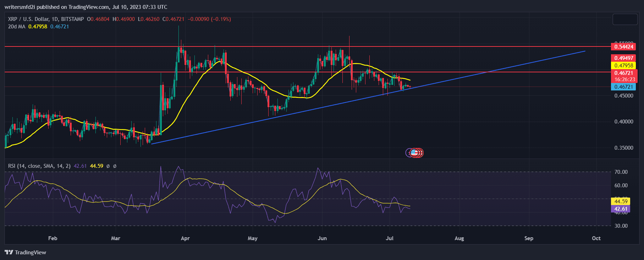Viewport: 644px width, 260px height.
Task: Click the empty box at top right
Action: pos(625,20)
